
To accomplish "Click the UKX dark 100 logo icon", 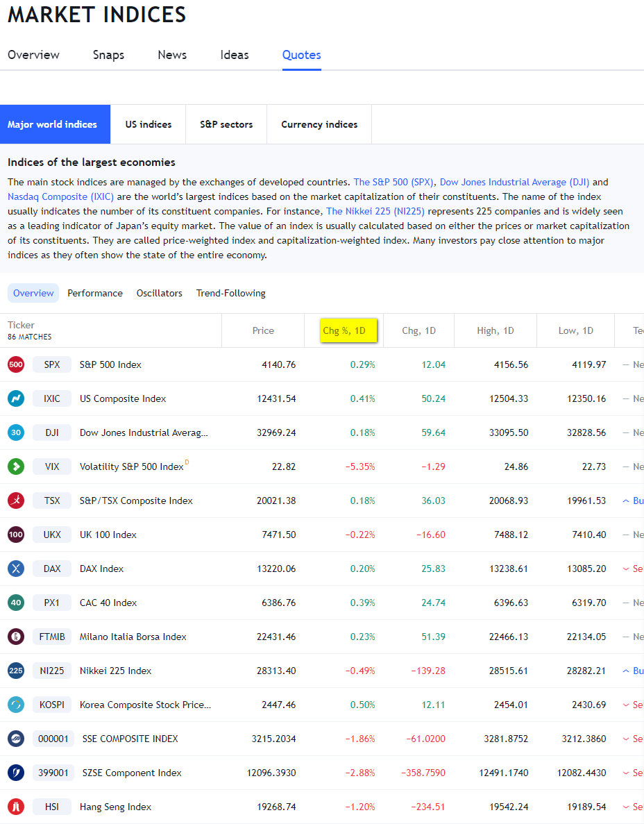I will point(16,535).
